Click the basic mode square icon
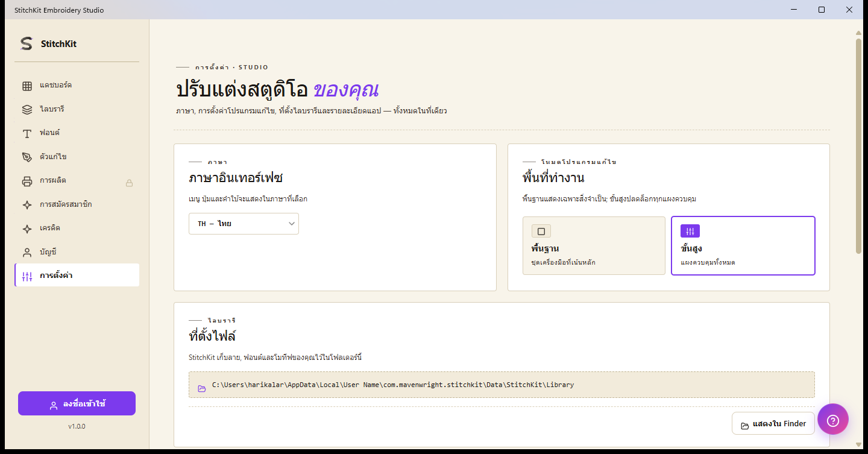The width and height of the screenshot is (868, 454). [541, 232]
